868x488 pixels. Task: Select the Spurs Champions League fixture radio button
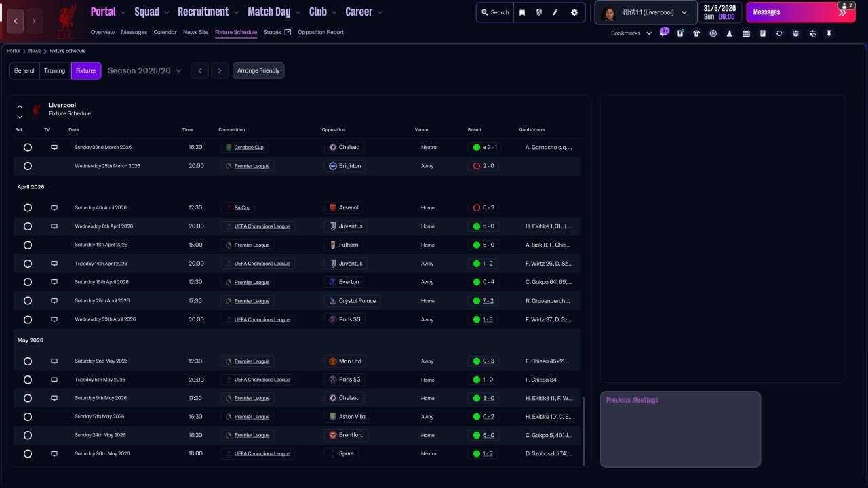tap(28, 454)
